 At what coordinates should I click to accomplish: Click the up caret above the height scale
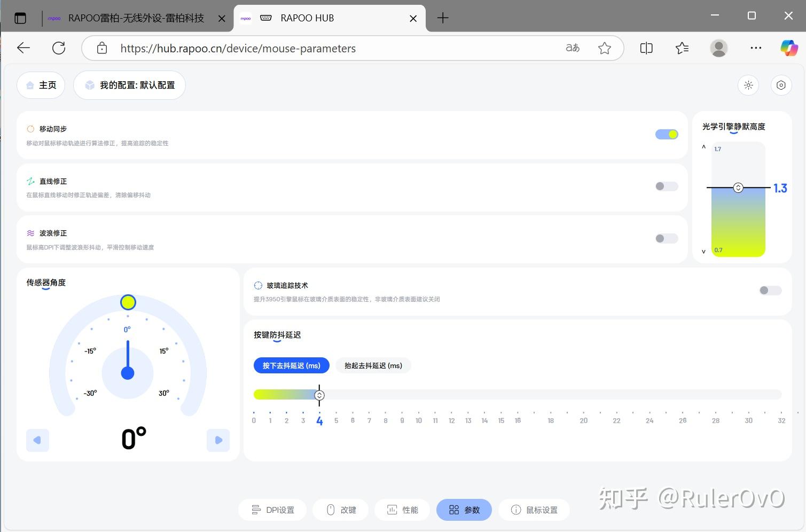pos(704,147)
